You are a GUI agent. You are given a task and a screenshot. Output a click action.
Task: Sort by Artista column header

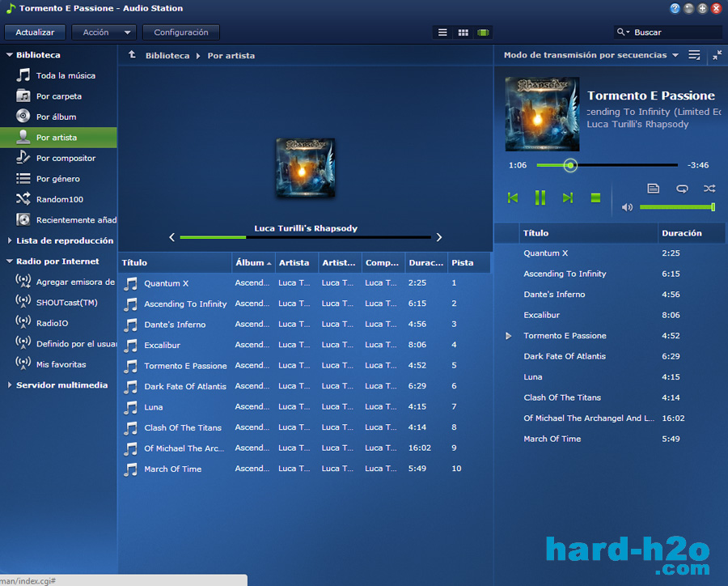tap(296, 262)
